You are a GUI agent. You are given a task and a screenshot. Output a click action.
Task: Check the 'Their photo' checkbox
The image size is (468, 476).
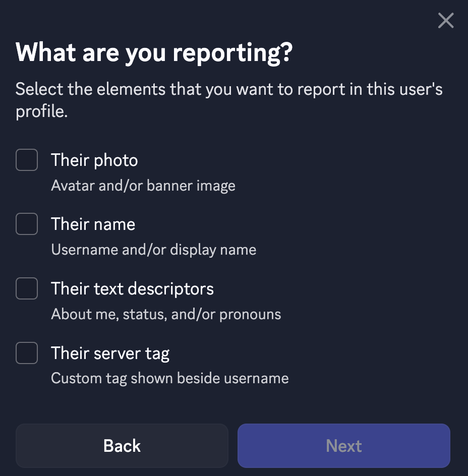point(27,160)
